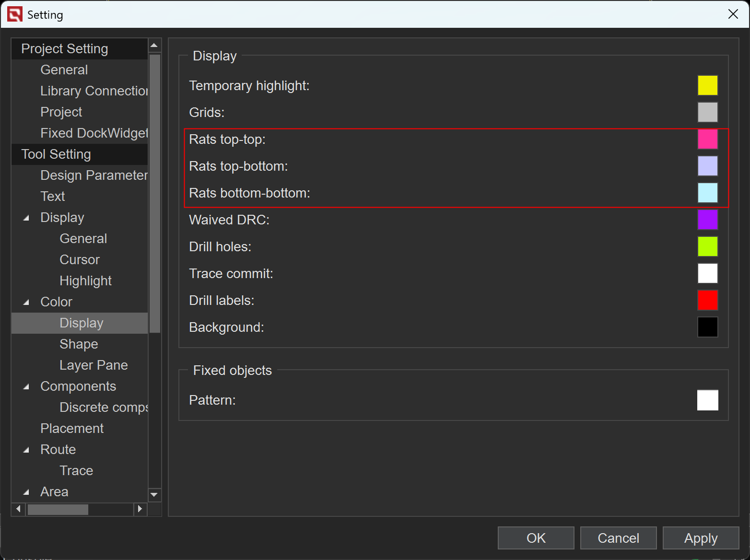
Task: Open the Fixed objects Pattern color swatch
Action: click(x=707, y=400)
